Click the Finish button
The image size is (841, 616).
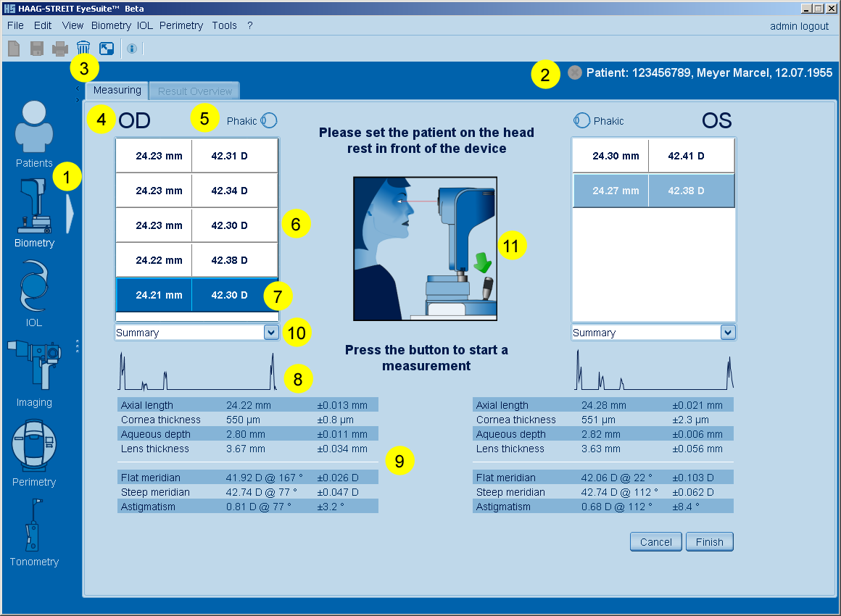pos(709,541)
